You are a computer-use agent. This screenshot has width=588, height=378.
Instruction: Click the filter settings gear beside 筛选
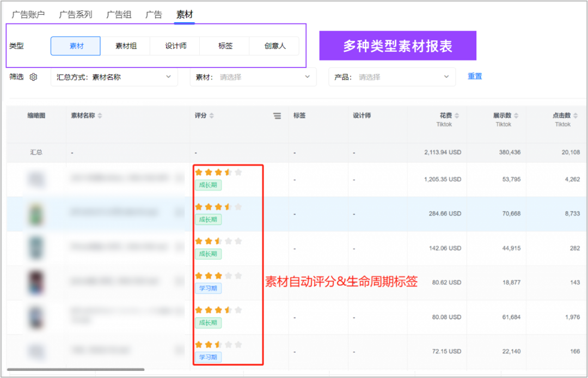point(33,77)
